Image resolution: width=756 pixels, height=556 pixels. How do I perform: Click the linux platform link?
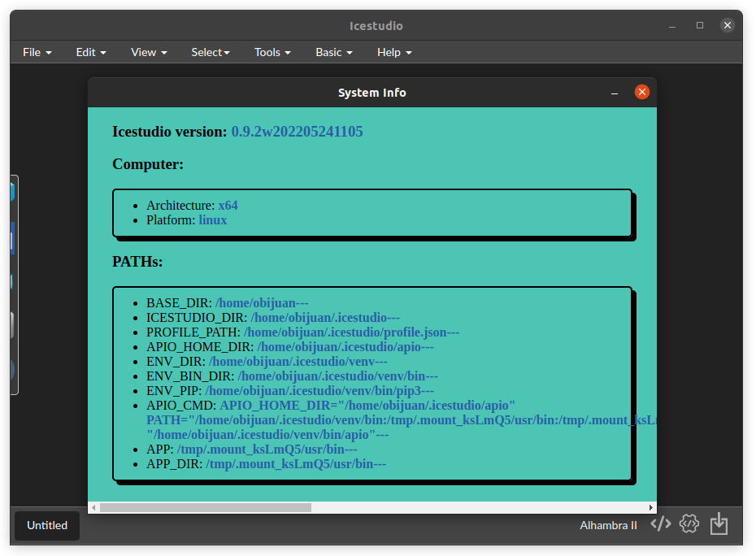click(212, 219)
